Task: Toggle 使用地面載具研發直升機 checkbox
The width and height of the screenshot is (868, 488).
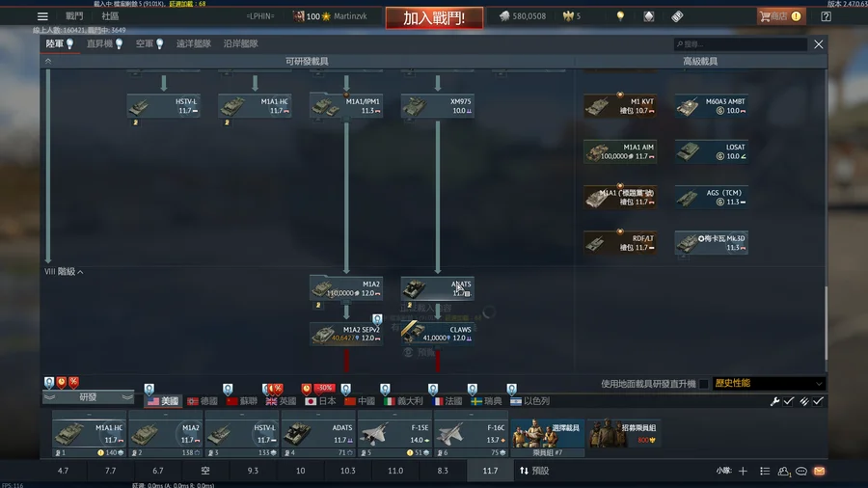Action: coord(704,384)
